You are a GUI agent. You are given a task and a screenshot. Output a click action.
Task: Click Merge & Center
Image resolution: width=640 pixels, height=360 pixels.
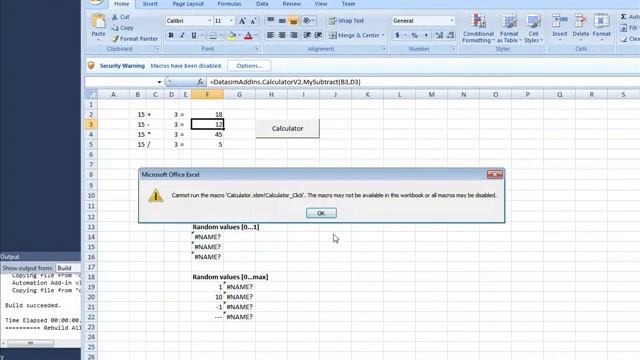point(354,36)
